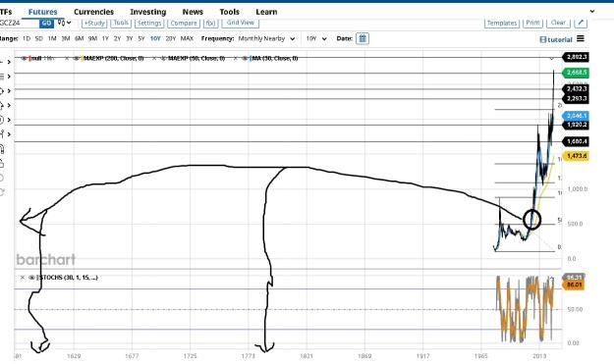Select the 20Y range option

click(170, 38)
